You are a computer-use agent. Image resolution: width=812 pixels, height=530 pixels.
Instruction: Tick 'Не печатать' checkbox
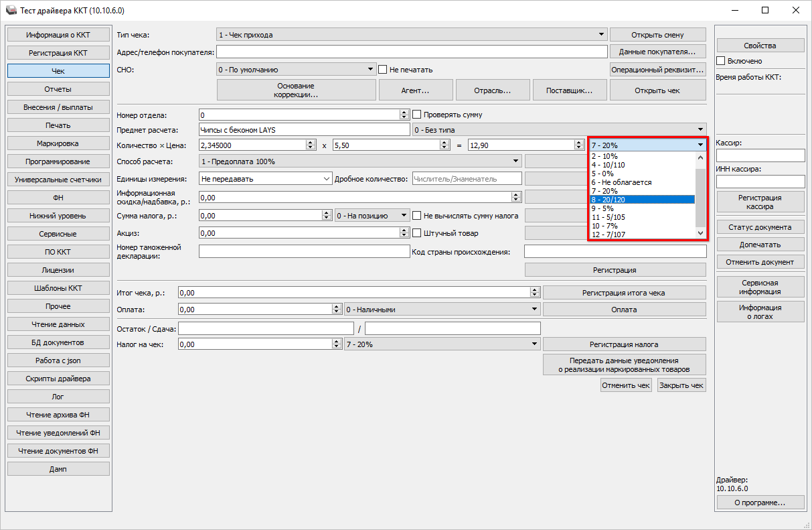(x=384, y=69)
